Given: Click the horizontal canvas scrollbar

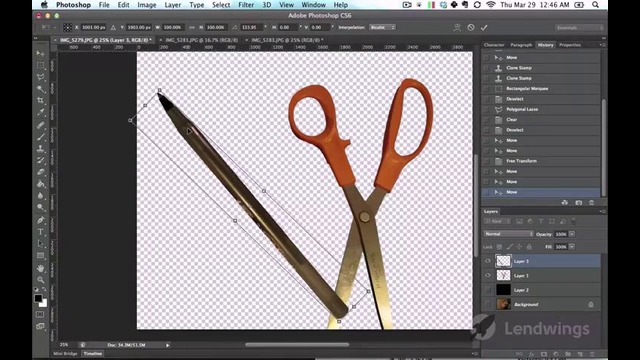Looking at the screenshot, I should click(297, 345).
